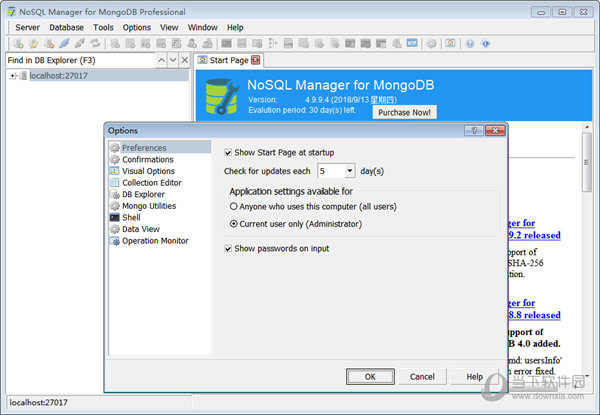The height and width of the screenshot is (415, 600).
Task: Open the check for updates days dropdown
Action: point(349,171)
